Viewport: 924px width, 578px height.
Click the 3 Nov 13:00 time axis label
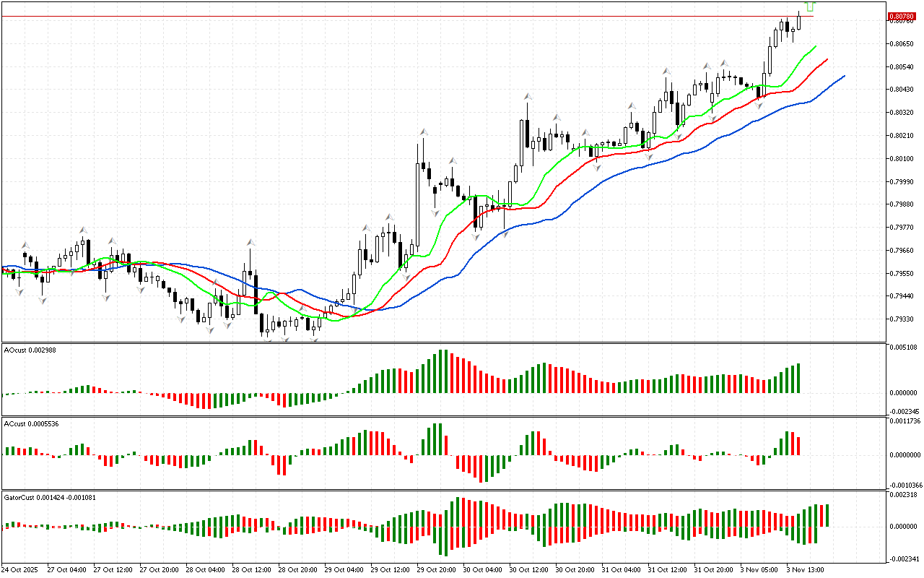pyautogui.click(x=806, y=569)
